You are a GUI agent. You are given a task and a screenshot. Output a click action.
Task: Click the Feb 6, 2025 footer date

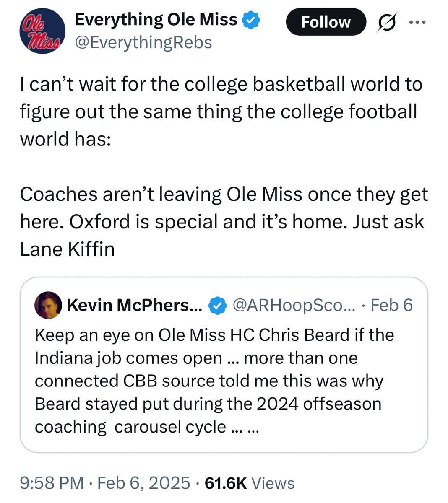click(x=143, y=483)
